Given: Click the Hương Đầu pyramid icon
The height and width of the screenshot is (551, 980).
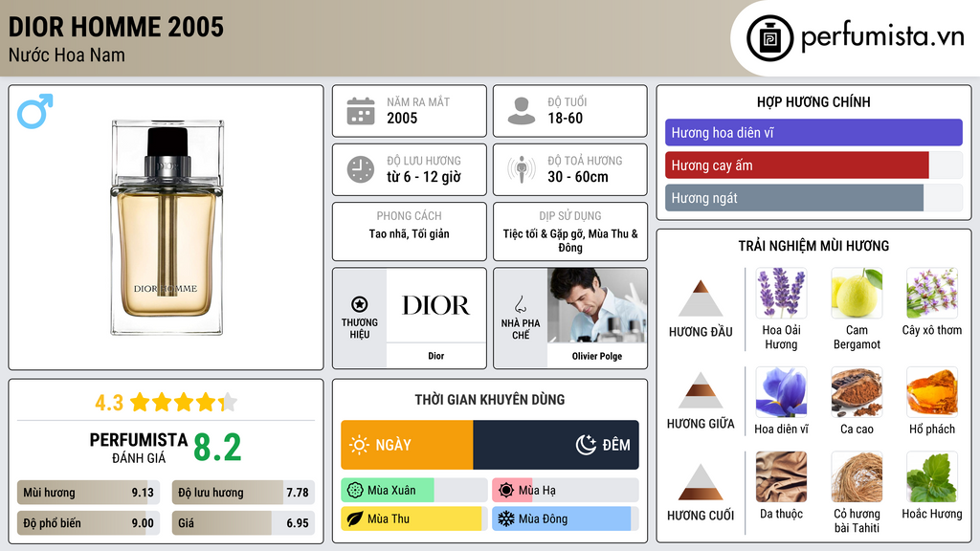Looking at the screenshot, I should (x=701, y=299).
